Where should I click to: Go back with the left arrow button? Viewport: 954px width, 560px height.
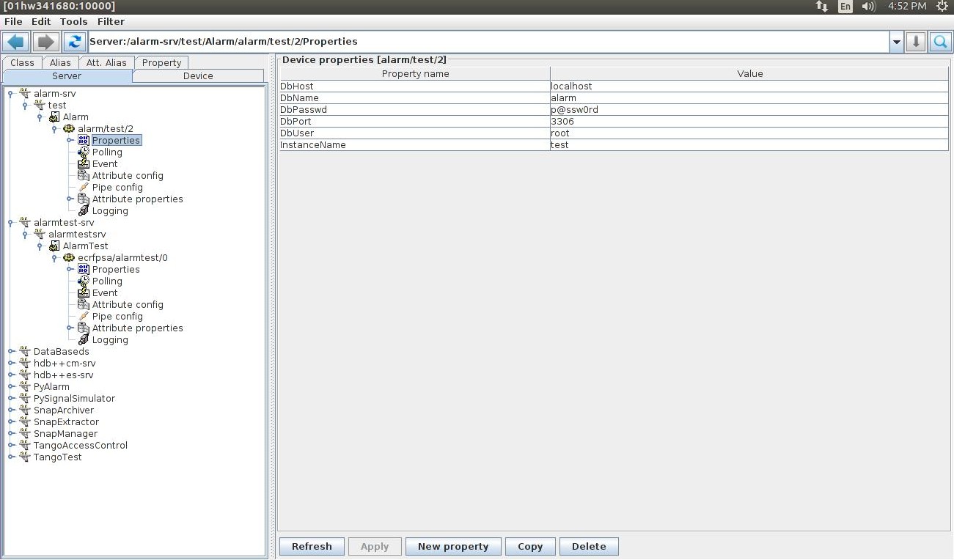pyautogui.click(x=16, y=42)
